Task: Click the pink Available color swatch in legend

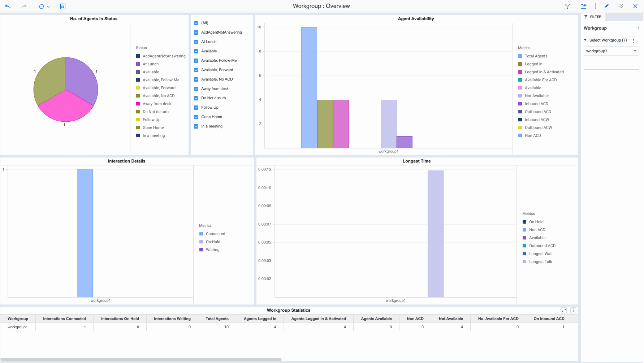Action: [520, 88]
